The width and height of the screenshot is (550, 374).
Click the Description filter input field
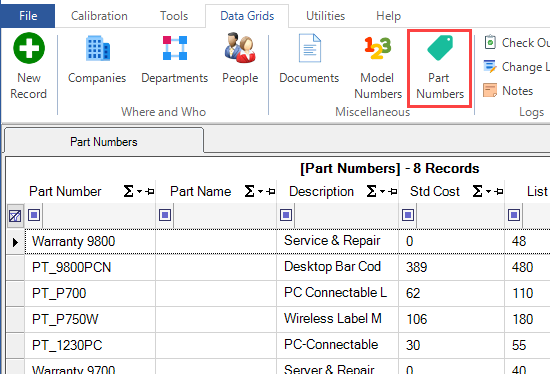coord(346,215)
